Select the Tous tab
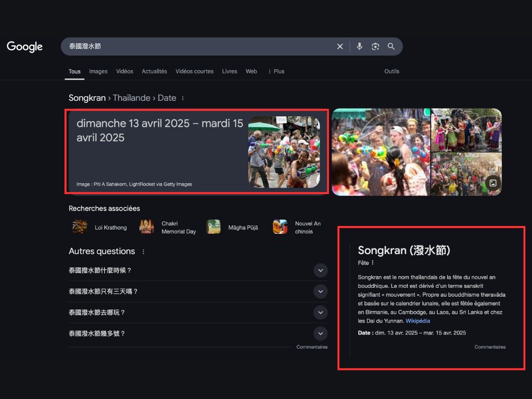The height and width of the screenshot is (399, 532). tap(75, 71)
